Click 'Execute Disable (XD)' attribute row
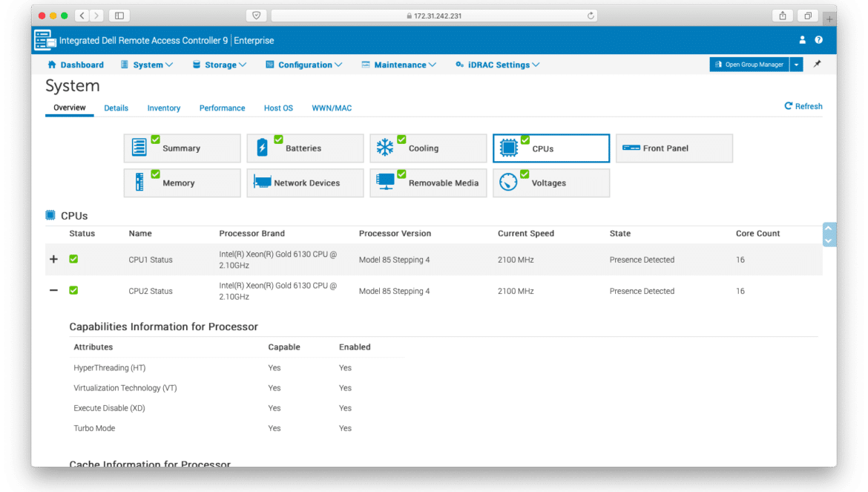 click(x=238, y=408)
